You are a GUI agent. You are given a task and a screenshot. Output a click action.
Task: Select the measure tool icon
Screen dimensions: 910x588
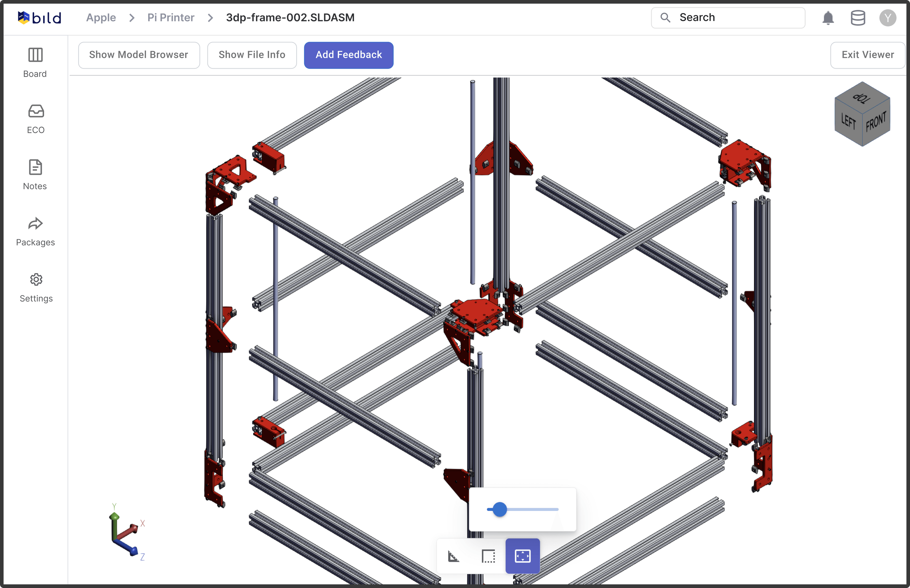(x=453, y=556)
